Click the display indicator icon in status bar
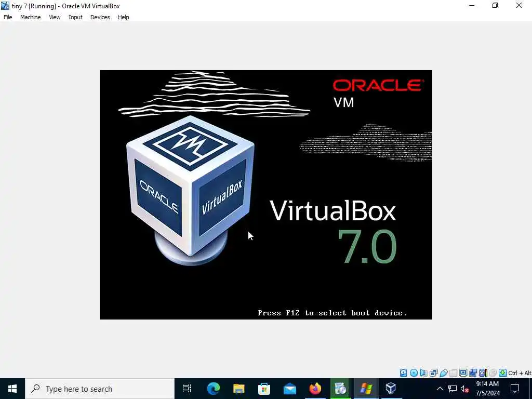The image size is (532, 399). [463, 373]
